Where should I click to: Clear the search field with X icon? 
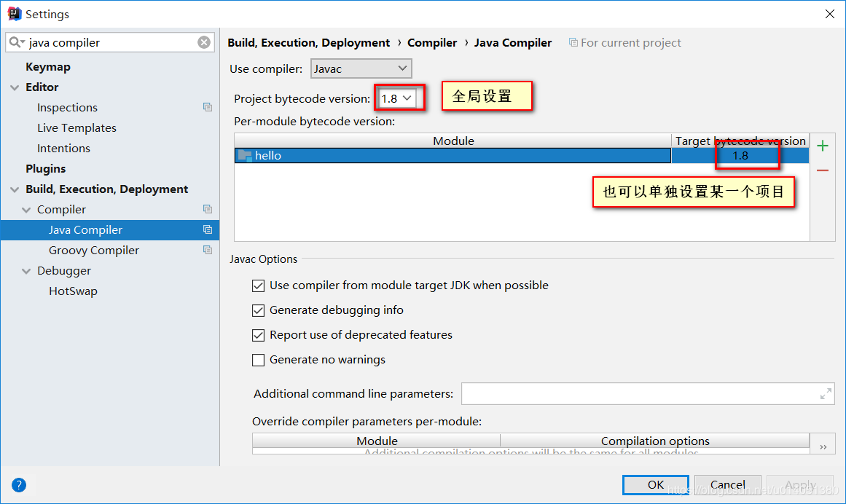point(204,42)
